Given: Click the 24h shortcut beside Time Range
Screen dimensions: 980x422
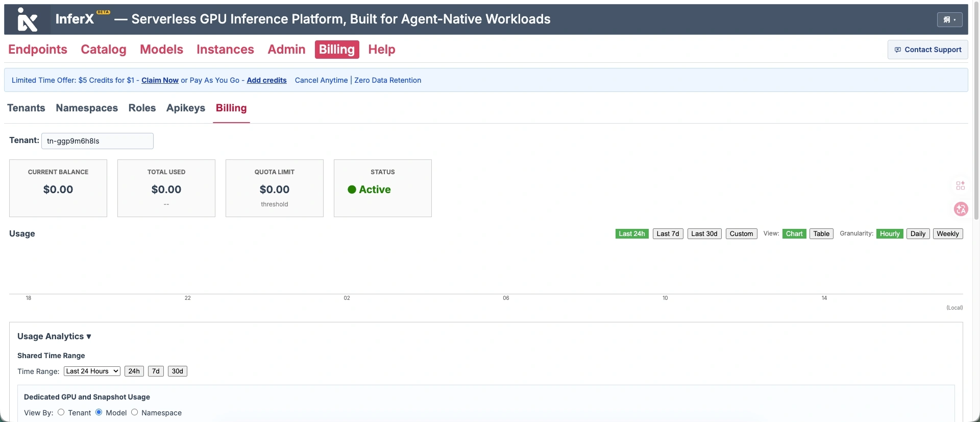Looking at the screenshot, I should point(134,371).
